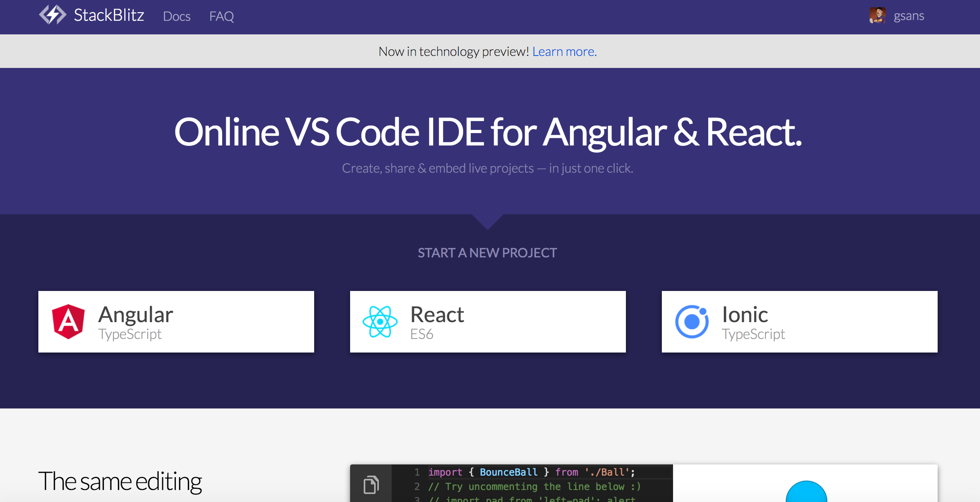Click the StackBlitz brand name
The image size is (980, 502).
coord(109,16)
